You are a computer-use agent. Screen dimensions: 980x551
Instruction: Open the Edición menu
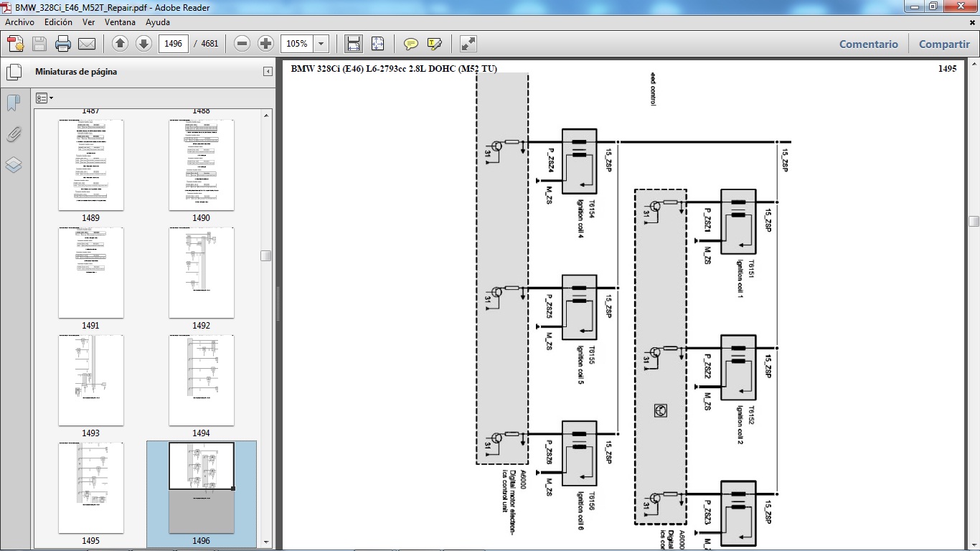coord(58,22)
